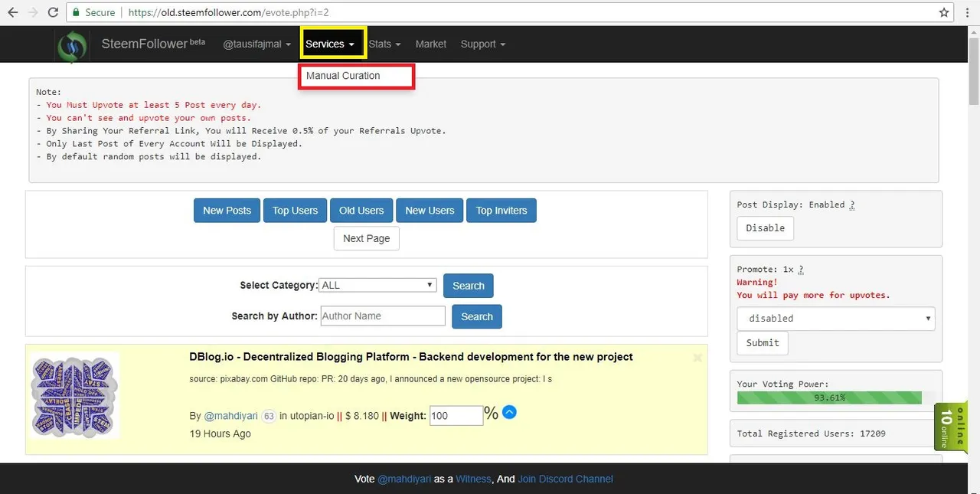Click the reputation badge 63
980x494 pixels.
pyautogui.click(x=269, y=416)
